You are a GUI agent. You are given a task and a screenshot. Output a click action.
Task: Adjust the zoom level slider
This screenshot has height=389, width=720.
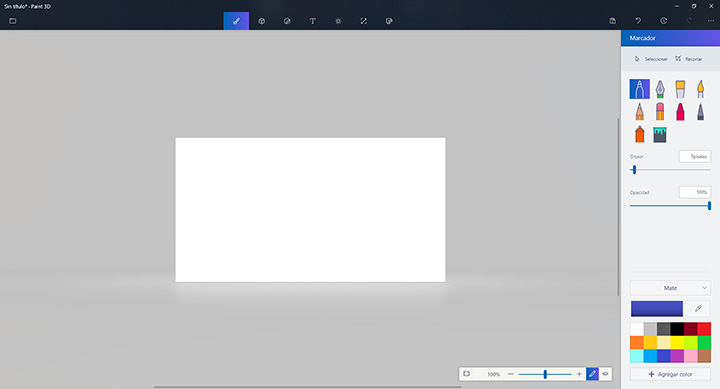545,374
